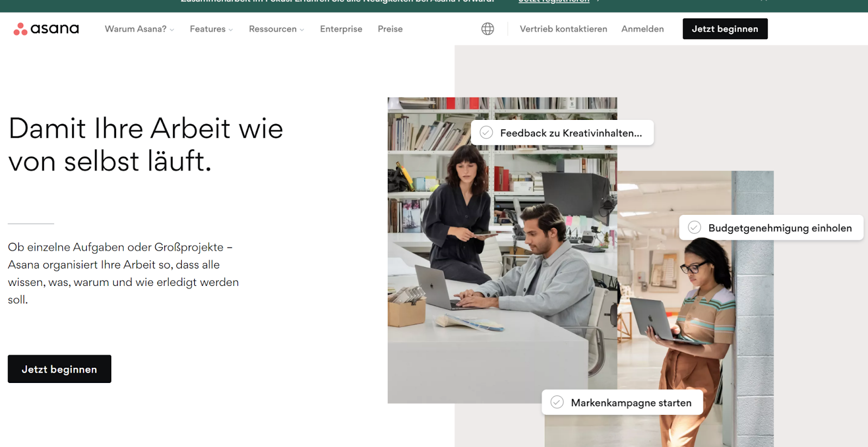Click the "Feedback zu Kreativinhalten..." card text
This screenshot has width=868, height=447.
pos(571,133)
